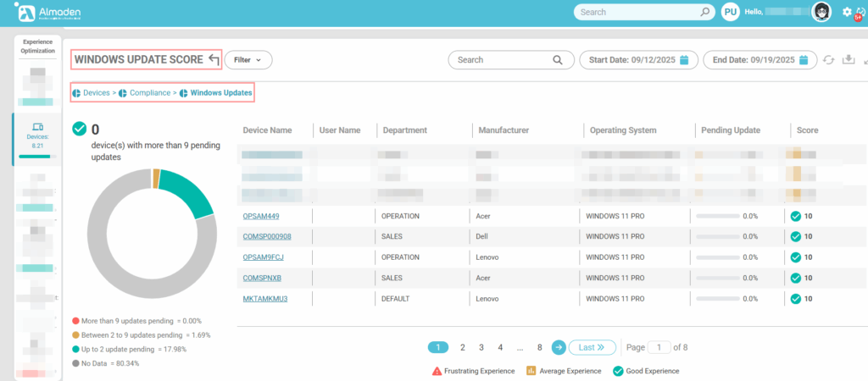
Task: Click the sync notifications icon with red badge
Action: 861,13
